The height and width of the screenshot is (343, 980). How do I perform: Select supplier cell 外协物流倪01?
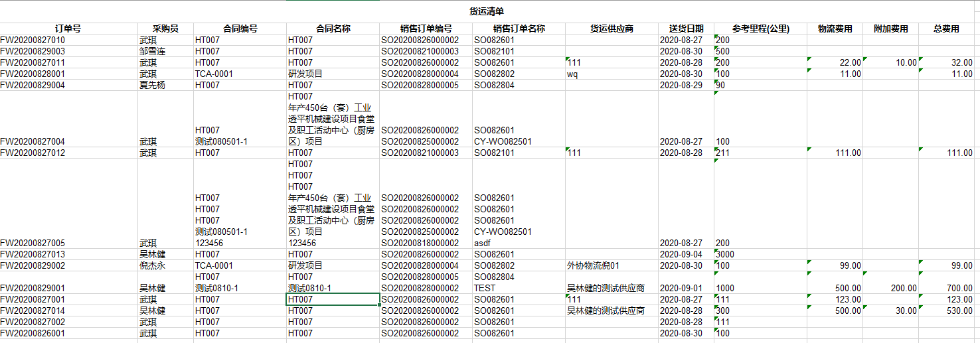point(593,265)
